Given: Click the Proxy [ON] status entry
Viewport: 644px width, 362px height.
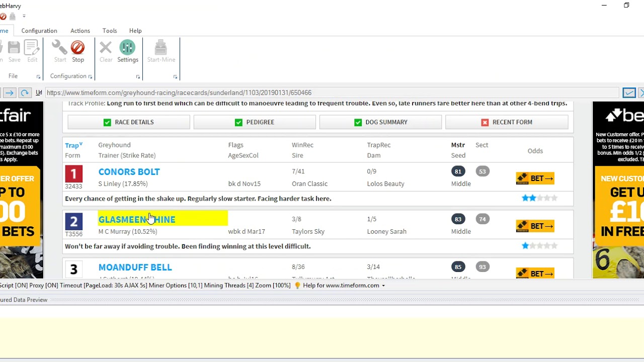Looking at the screenshot, I should point(44,286).
